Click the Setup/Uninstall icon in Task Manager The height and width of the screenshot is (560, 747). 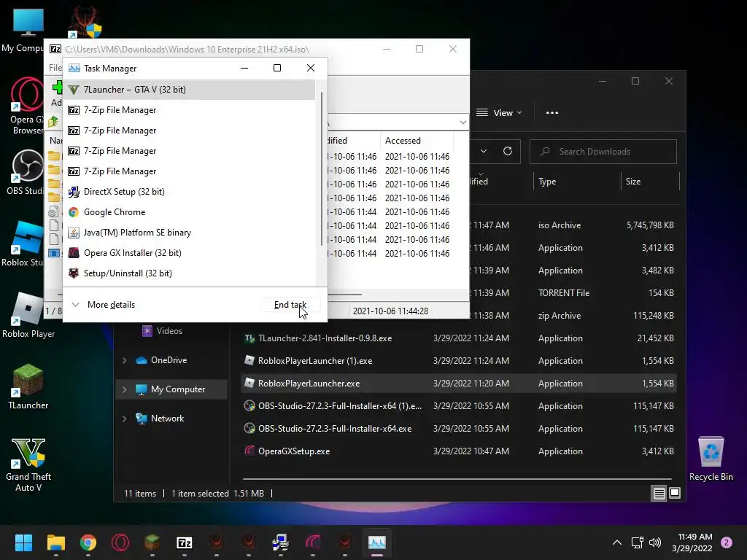coord(74,273)
